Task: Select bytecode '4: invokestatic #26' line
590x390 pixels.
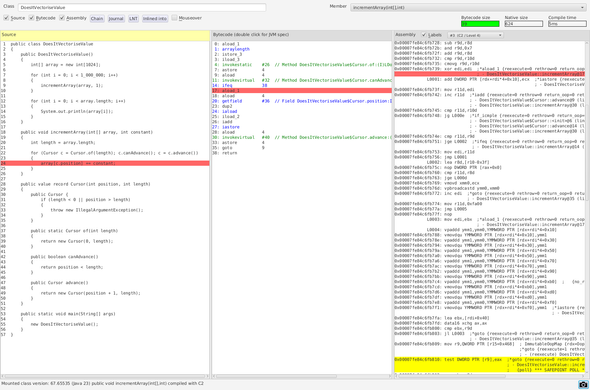Action: point(302,65)
